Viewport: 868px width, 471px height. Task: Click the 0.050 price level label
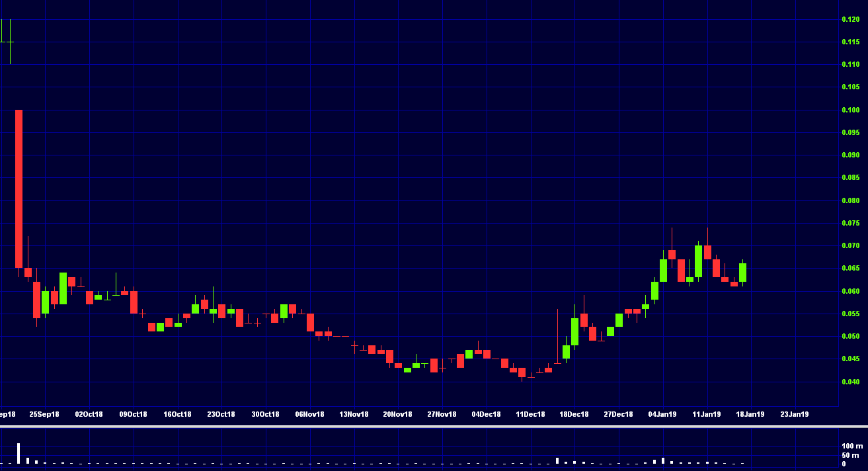pyautogui.click(x=850, y=336)
